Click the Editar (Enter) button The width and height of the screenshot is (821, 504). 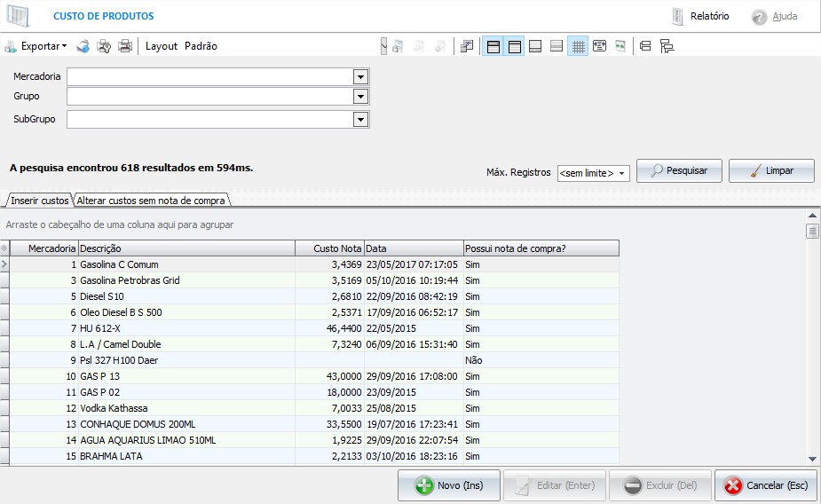click(x=555, y=485)
